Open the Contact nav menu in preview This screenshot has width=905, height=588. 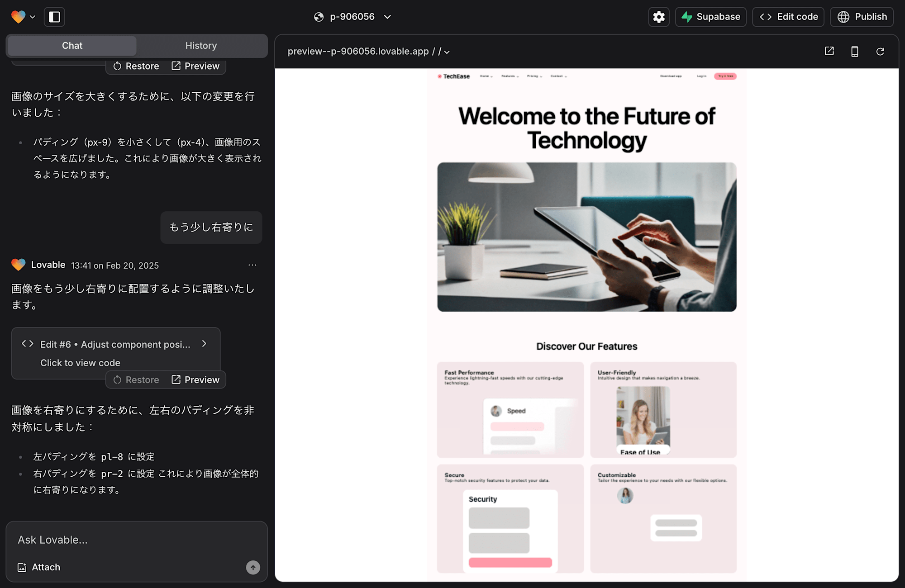click(x=558, y=76)
